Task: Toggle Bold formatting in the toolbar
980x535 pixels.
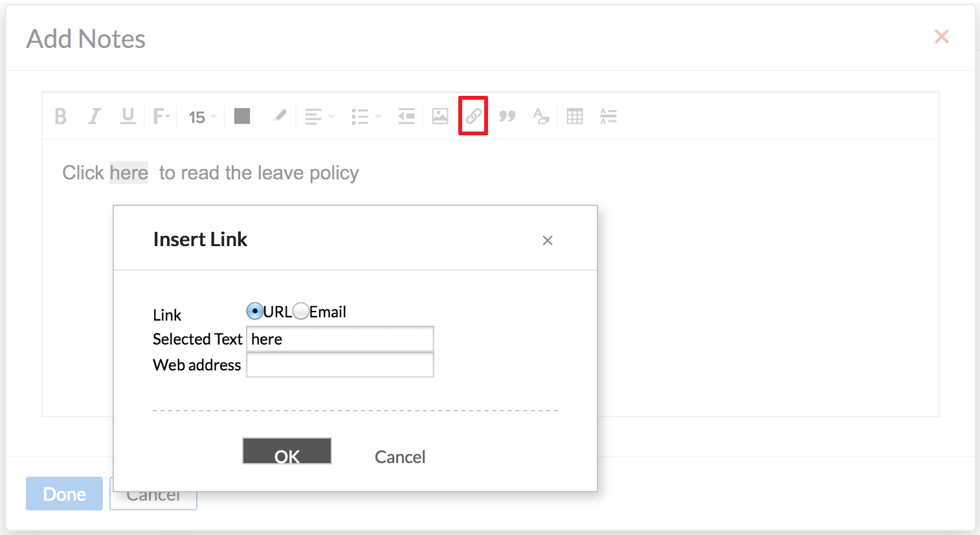Action: 61,117
